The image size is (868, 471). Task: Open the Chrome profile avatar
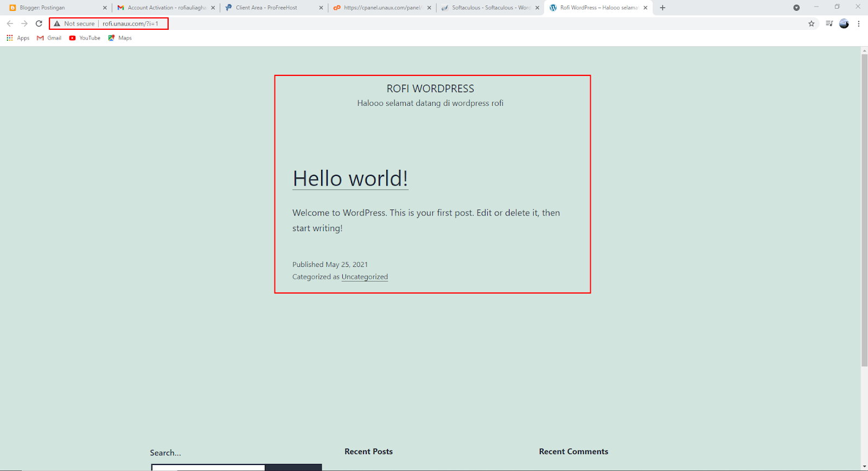[844, 23]
